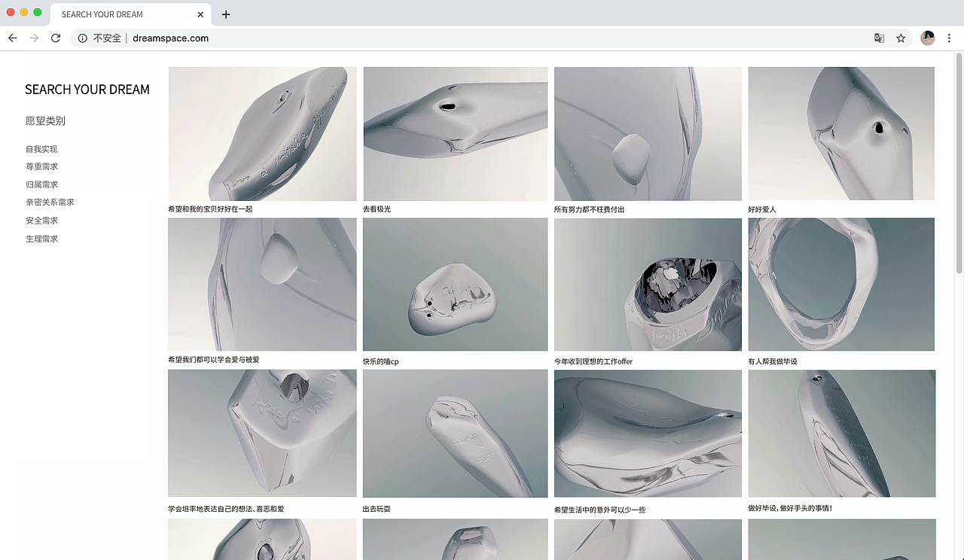Open the 快乐的嗑cp image
Viewport: 964px width, 560px height.
point(456,285)
